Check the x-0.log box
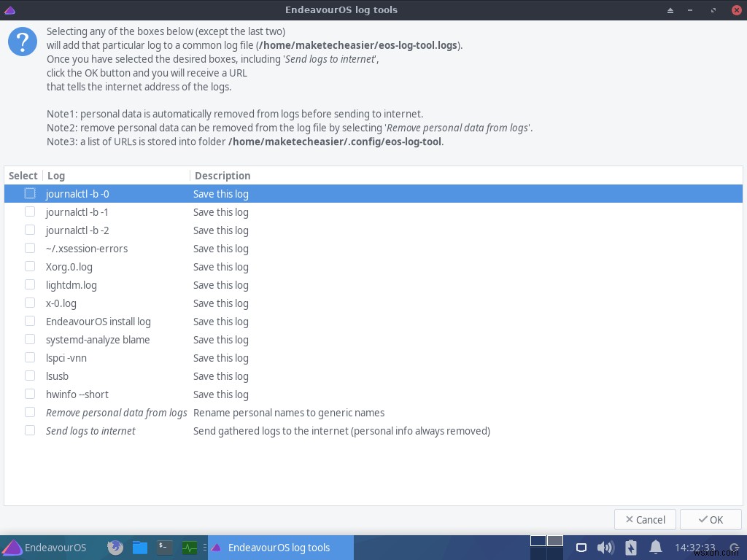 tap(30, 303)
